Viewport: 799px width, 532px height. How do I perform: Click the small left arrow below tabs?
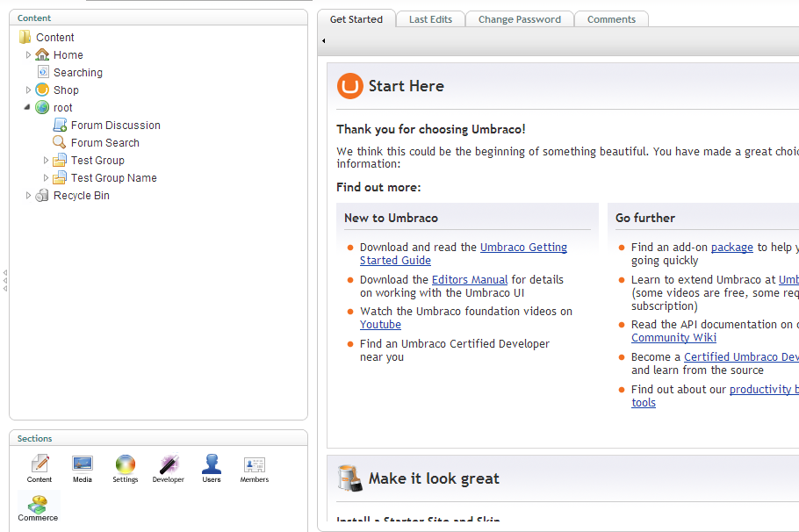(324, 40)
